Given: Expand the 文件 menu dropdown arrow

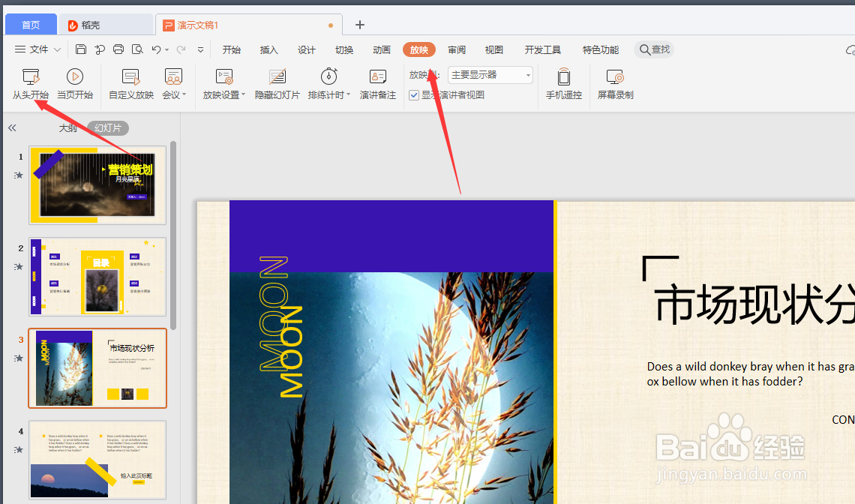Looking at the screenshot, I should 57,49.
